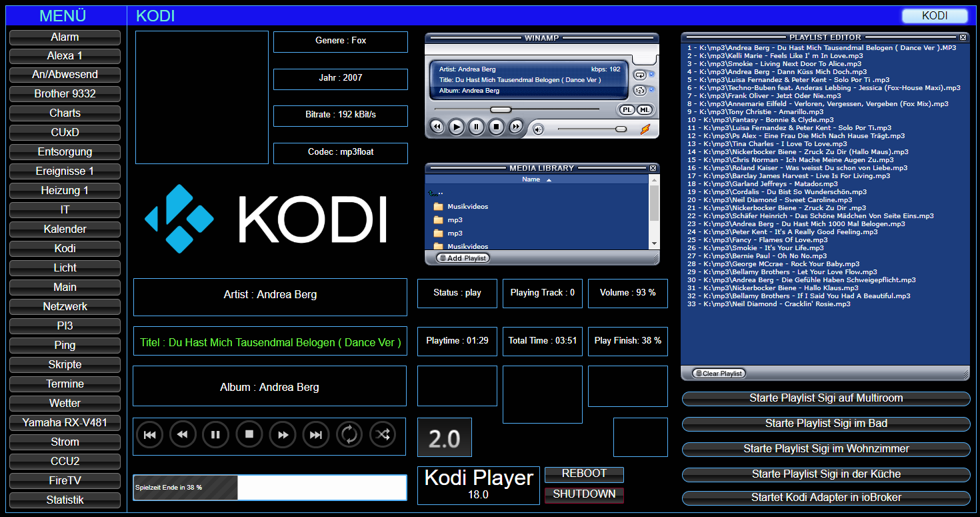The width and height of the screenshot is (980, 517).
Task: Click Add Playlist button
Action: pyautogui.click(x=463, y=258)
